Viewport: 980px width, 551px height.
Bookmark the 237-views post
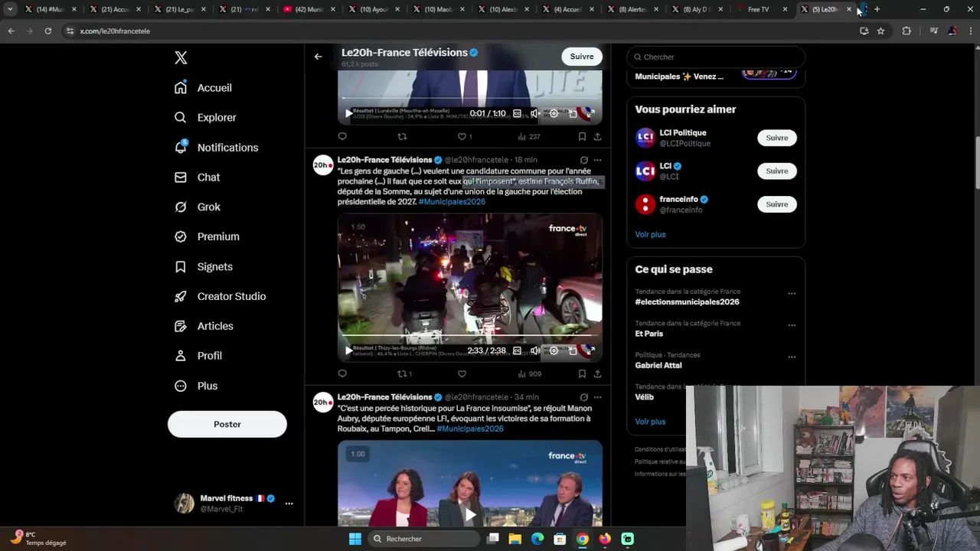point(582,137)
